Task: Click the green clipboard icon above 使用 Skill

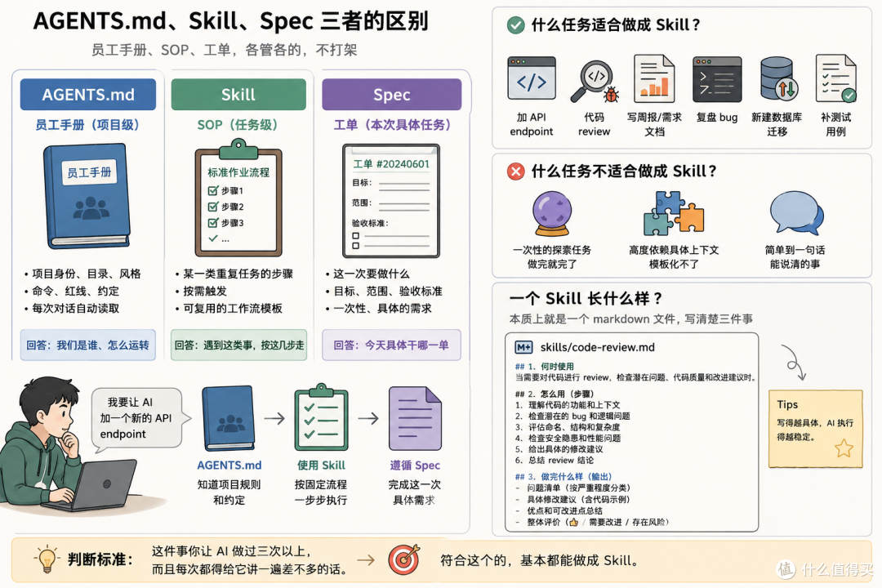Action: point(321,417)
